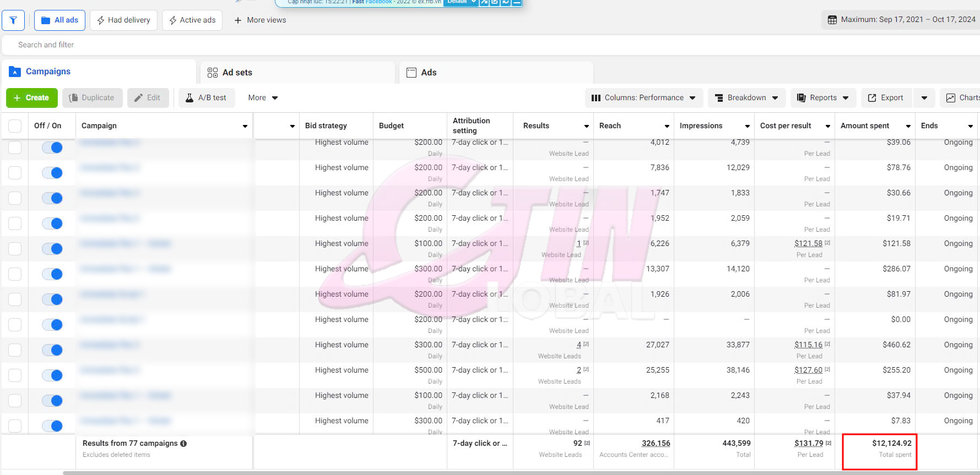Select the Had delivery view

[123, 20]
